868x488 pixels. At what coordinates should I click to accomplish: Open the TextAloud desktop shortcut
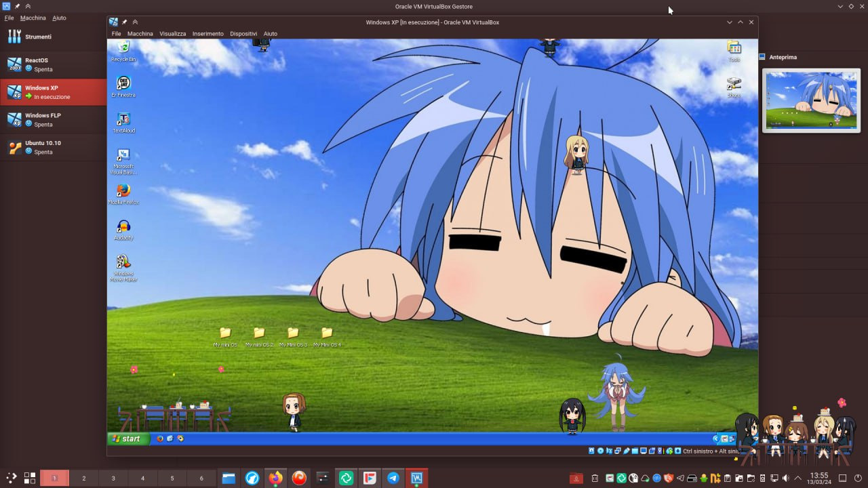[x=123, y=120]
